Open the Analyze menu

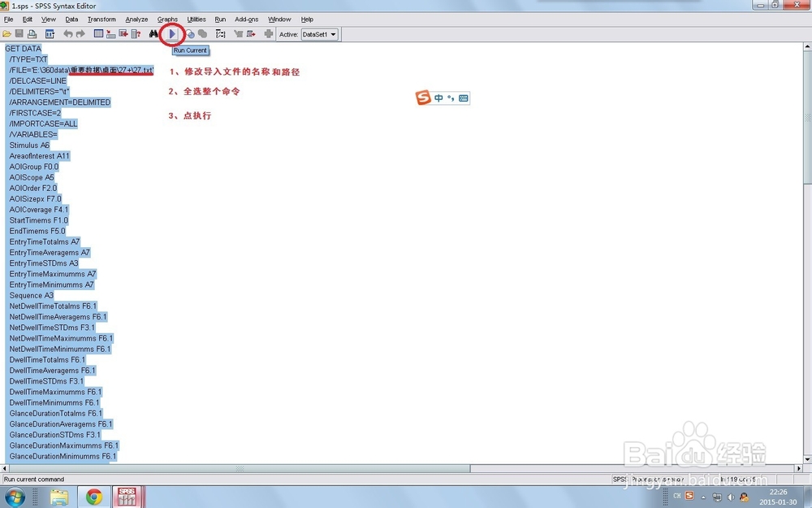coord(136,20)
